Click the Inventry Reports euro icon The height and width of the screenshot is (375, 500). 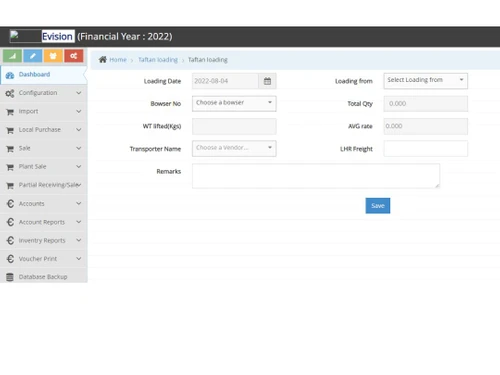click(x=10, y=240)
